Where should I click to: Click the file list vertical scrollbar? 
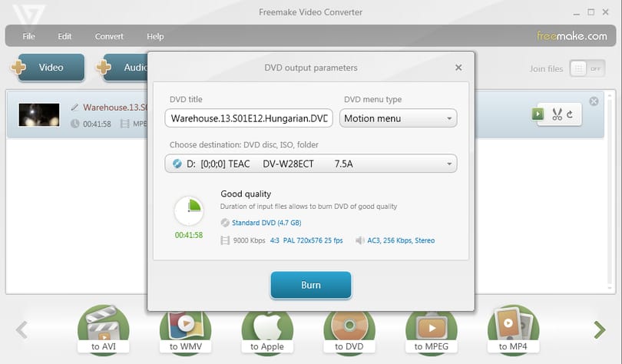(x=610, y=191)
